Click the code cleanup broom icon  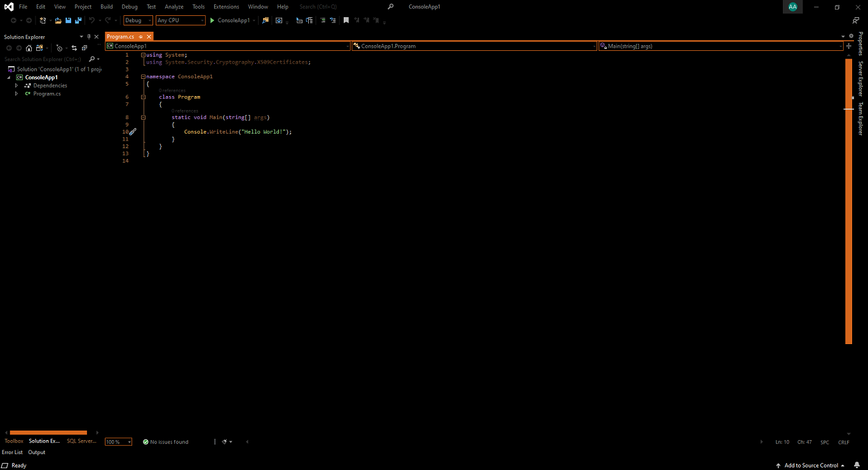tap(224, 441)
